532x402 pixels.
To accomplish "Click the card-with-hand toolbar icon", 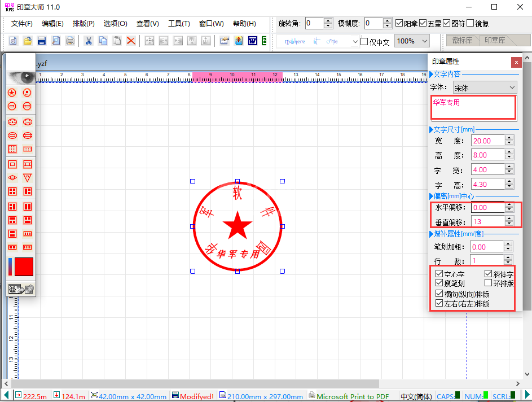I will click(x=225, y=41).
